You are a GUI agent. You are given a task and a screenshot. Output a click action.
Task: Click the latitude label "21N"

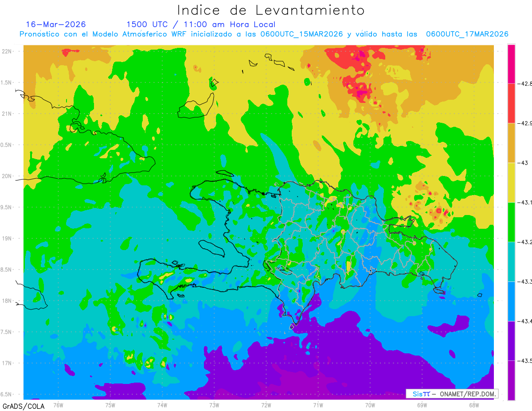[x=7, y=114]
